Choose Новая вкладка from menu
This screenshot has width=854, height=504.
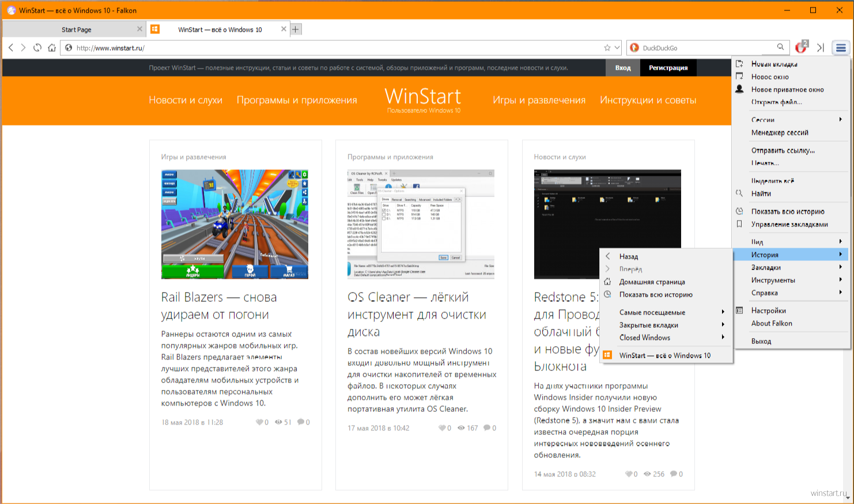click(x=792, y=64)
